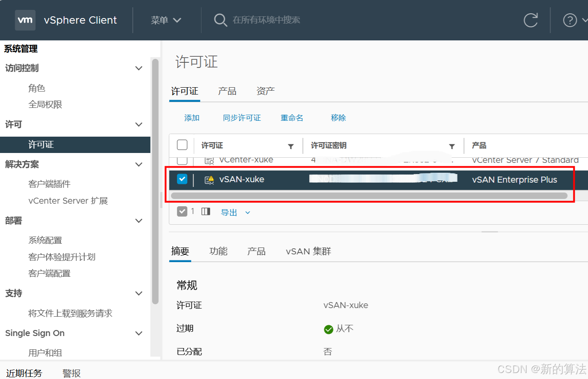The width and height of the screenshot is (588, 379).
Task: Open filter for 许可证密钥 column
Action: coord(452,147)
